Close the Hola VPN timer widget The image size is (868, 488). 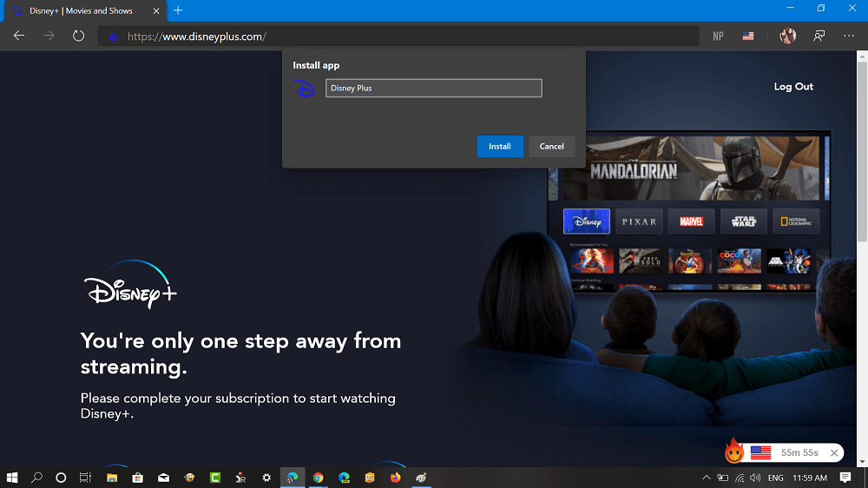834,453
